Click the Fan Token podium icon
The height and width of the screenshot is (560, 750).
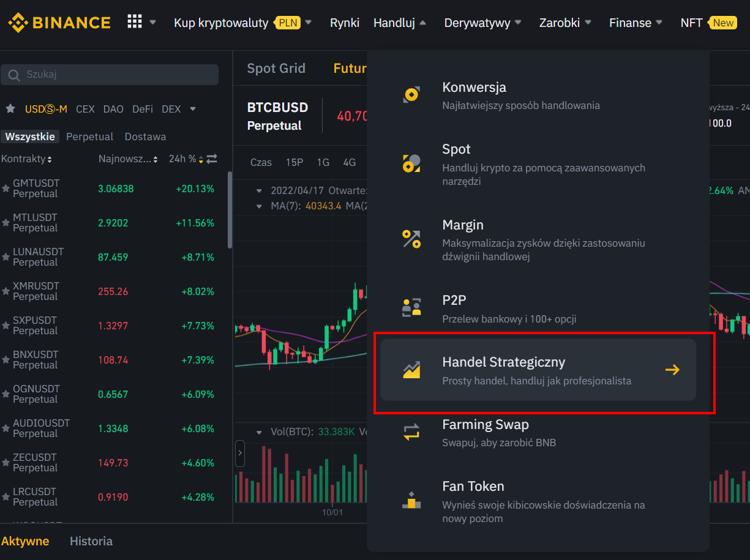coord(411,500)
